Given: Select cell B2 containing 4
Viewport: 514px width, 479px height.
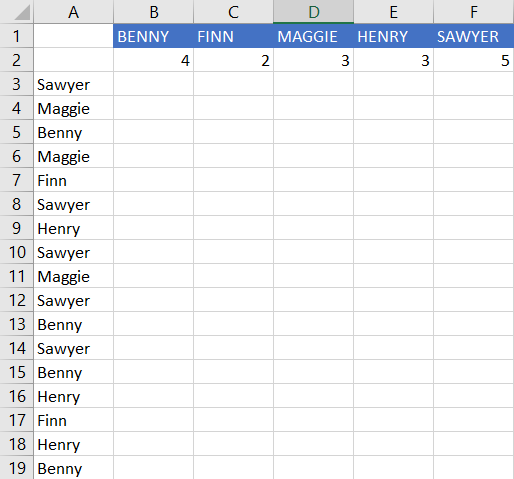Looking at the screenshot, I should click(153, 60).
